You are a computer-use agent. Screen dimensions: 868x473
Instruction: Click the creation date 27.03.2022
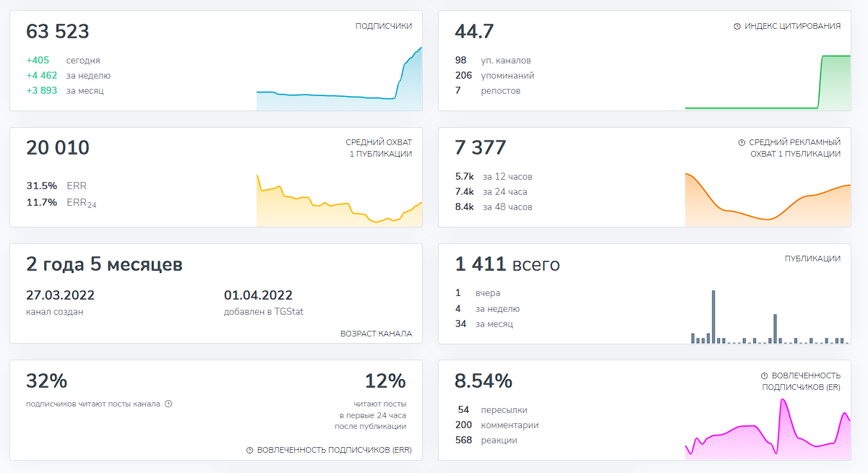click(60, 295)
